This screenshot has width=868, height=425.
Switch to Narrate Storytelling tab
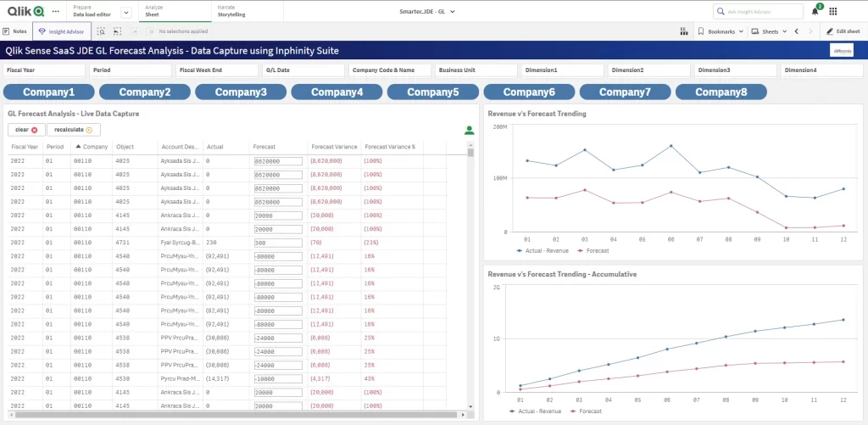(231, 11)
